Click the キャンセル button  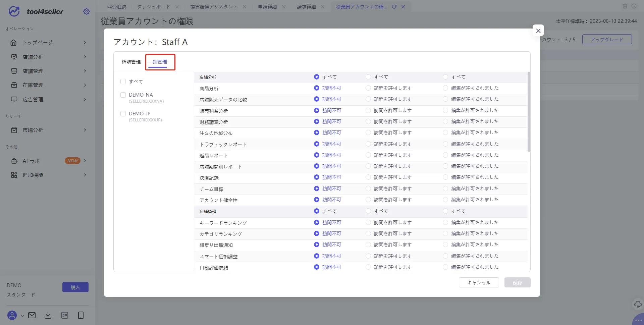point(479,282)
